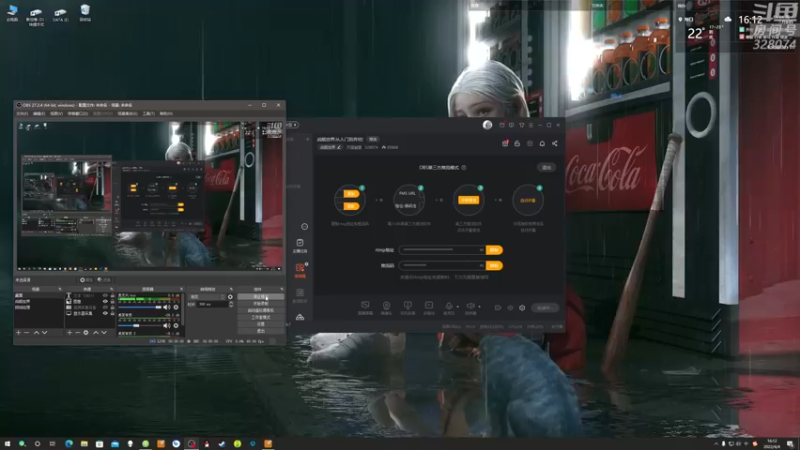Screen dimensions: 800x450
Task: Click the share icon in streaming app header
Action: pos(555,144)
